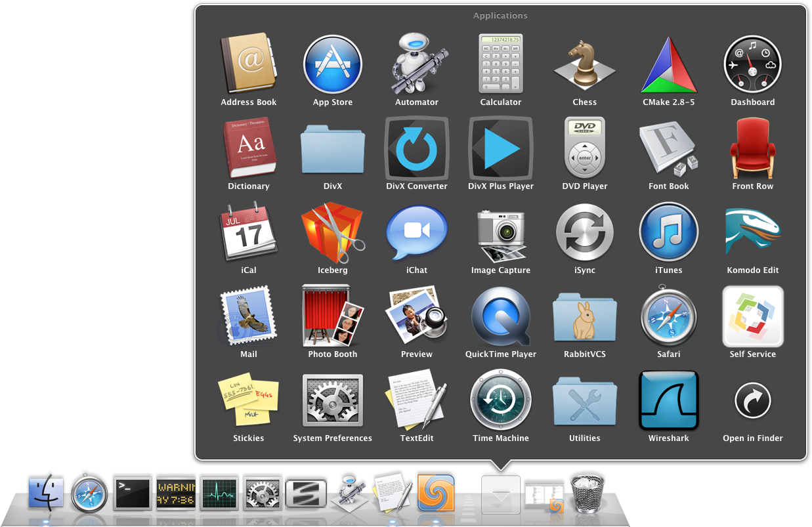This screenshot has height=527, width=812.
Task: Open the iCal calendar app
Action: point(249,233)
